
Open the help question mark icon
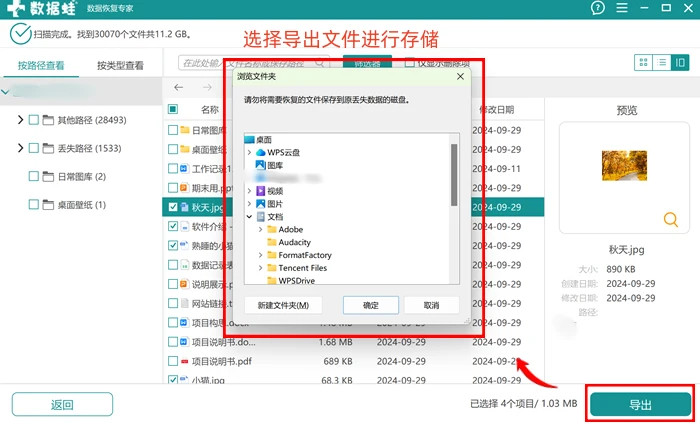(x=597, y=8)
